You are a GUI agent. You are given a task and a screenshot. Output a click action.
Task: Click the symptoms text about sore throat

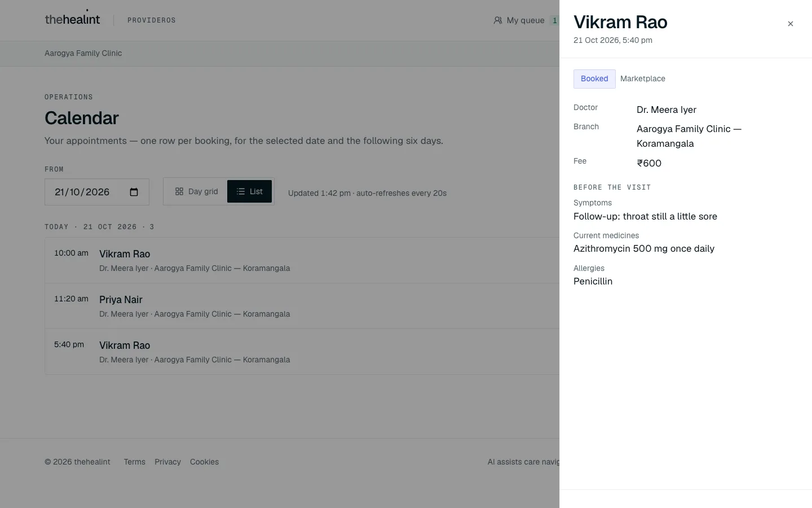(645, 216)
